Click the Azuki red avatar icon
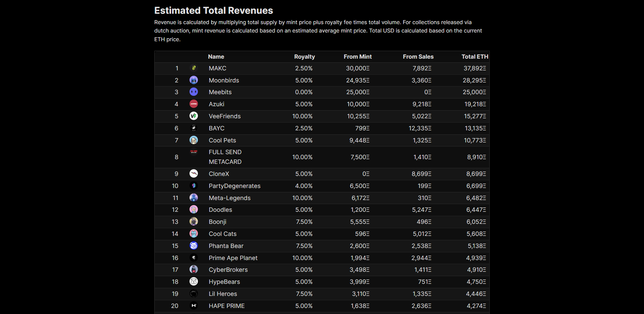644x314 pixels. 194,104
